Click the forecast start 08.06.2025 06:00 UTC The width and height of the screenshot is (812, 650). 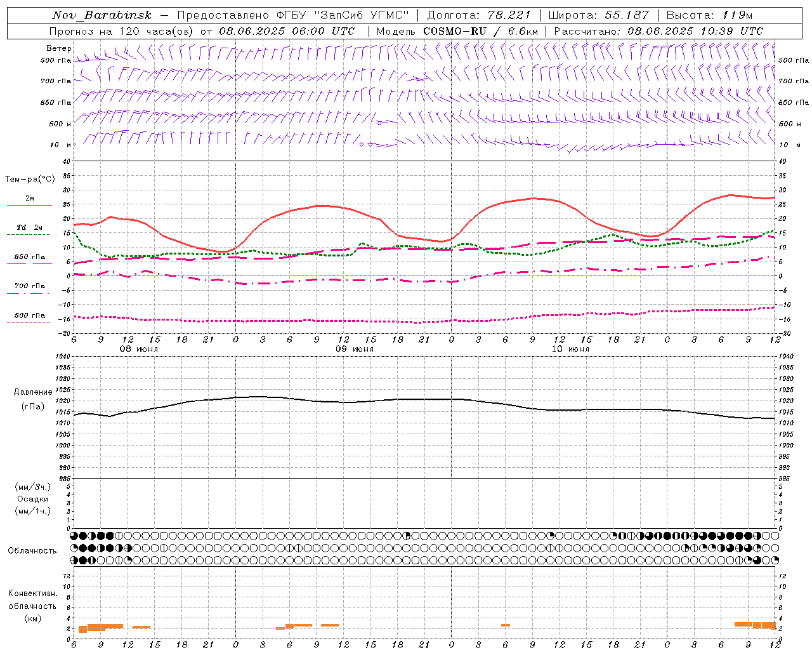pyautogui.click(x=287, y=31)
